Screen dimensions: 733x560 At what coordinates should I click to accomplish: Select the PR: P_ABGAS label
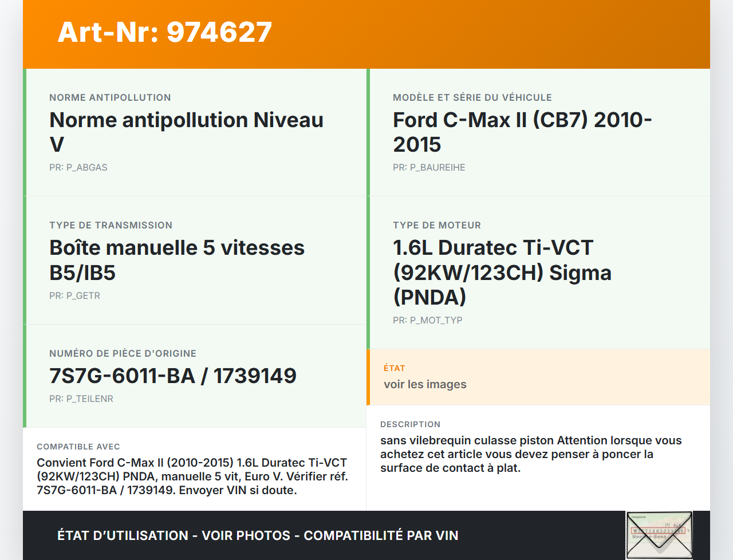click(78, 167)
